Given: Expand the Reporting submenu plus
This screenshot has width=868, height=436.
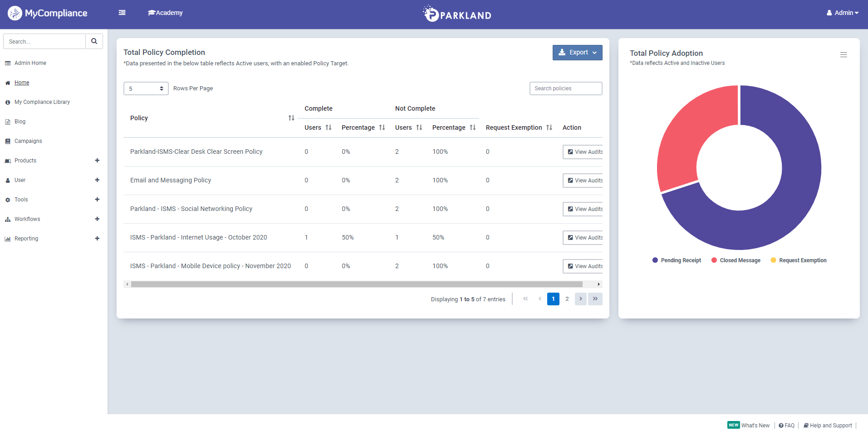Looking at the screenshot, I should [x=97, y=239].
